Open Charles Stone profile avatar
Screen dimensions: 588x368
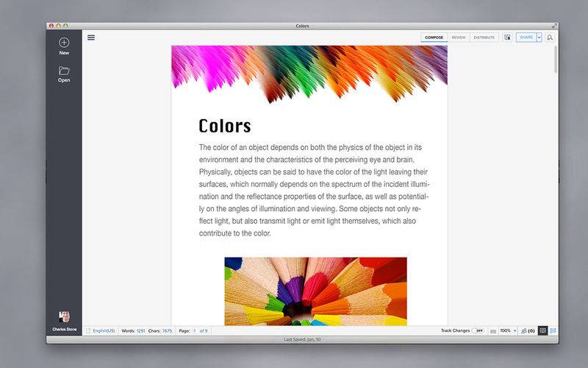tap(65, 316)
